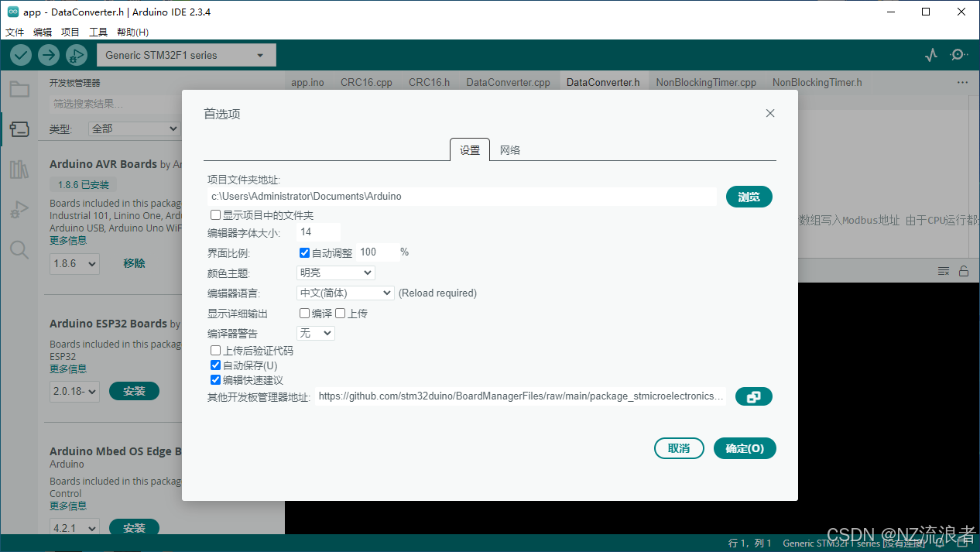The image size is (980, 552).
Task: Enable verbose output for 编译
Action: click(305, 313)
